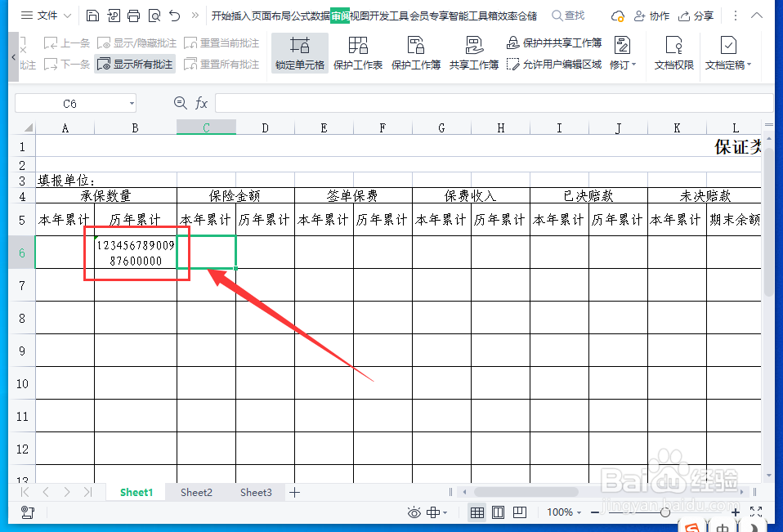The image size is (783, 532).
Task: Open 保护工作簿 (Protect Workbook) tool
Action: coord(415,52)
